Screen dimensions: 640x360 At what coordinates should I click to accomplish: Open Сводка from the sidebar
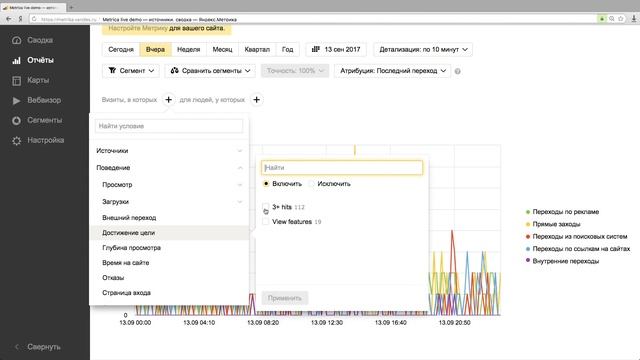pyautogui.click(x=40, y=40)
